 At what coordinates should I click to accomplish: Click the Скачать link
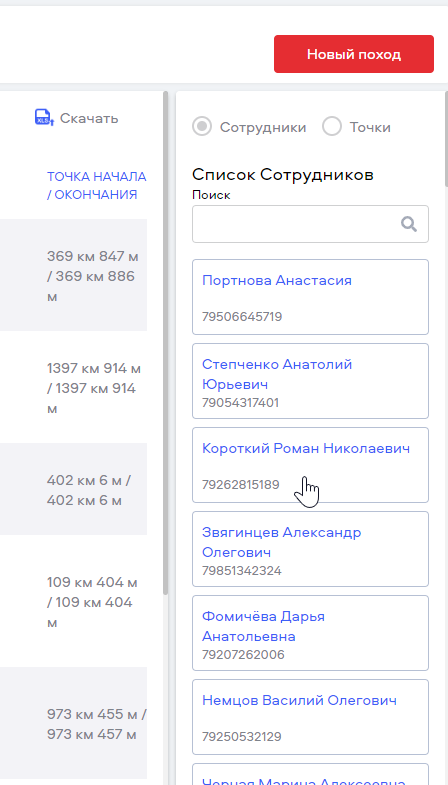tap(89, 119)
